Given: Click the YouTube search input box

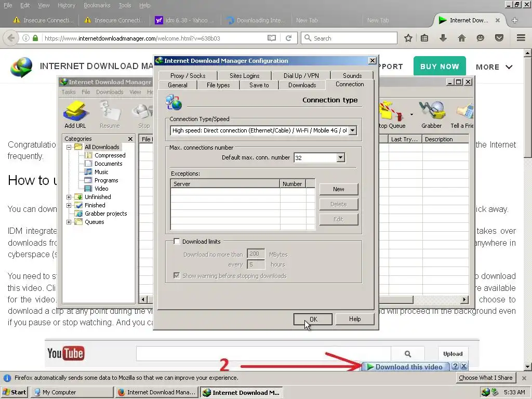Looking at the screenshot, I should 263,354.
